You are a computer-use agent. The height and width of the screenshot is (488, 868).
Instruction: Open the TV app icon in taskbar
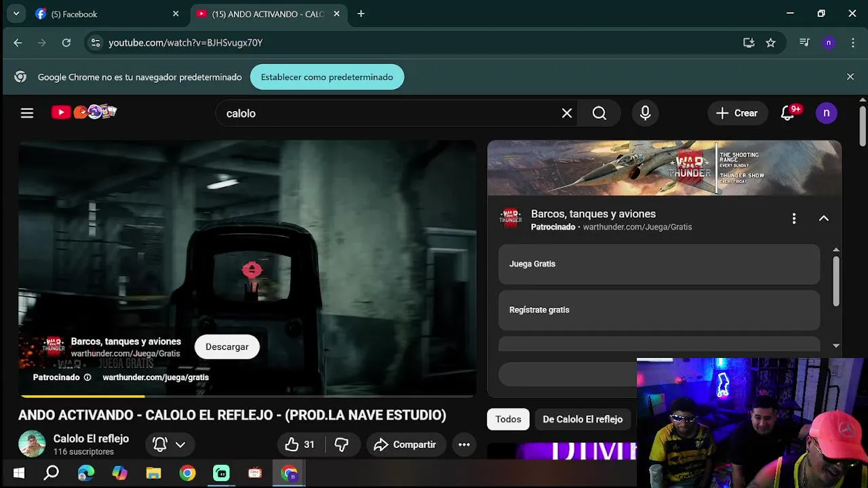point(255,473)
